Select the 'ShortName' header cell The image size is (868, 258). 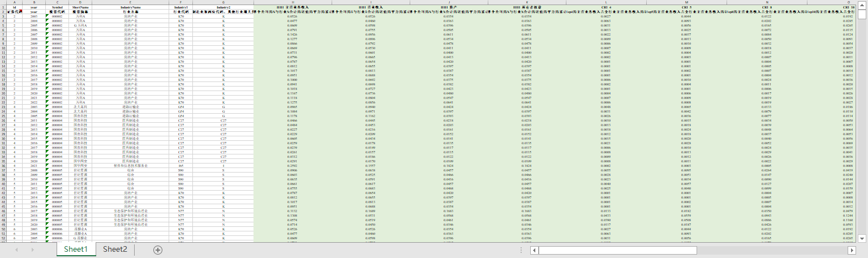point(80,7)
